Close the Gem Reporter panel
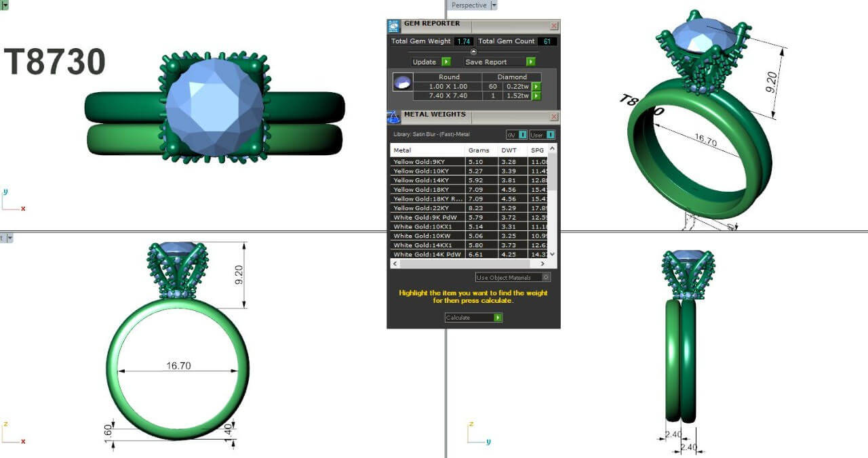 (x=554, y=26)
